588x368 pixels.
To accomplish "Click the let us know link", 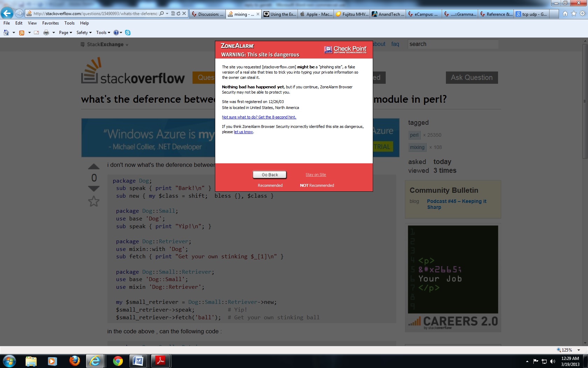I will (243, 132).
